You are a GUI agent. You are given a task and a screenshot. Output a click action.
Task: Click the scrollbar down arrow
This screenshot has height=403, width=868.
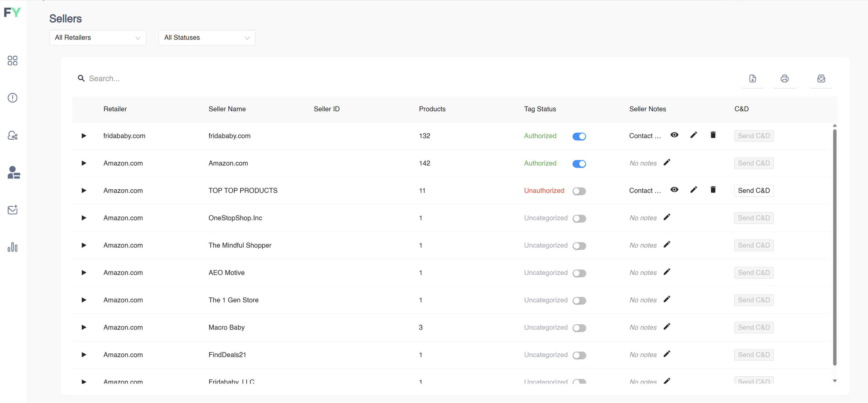click(x=835, y=381)
